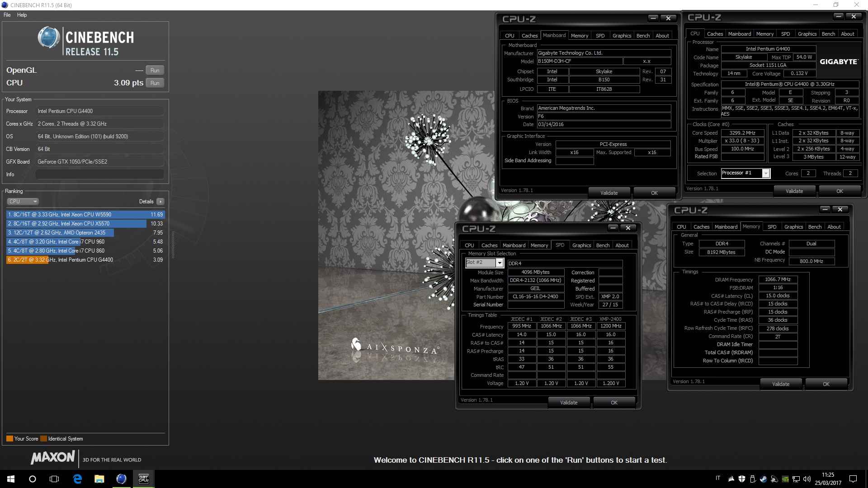Click the CL16-16-16 D4-2400 part number field
The height and width of the screenshot is (488, 868).
pos(536,297)
